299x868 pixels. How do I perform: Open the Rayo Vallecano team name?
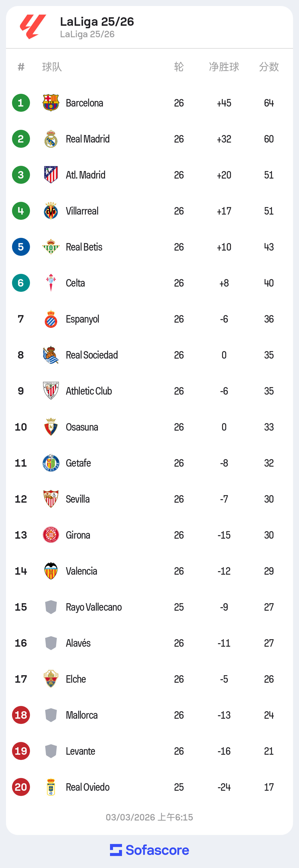93,607
